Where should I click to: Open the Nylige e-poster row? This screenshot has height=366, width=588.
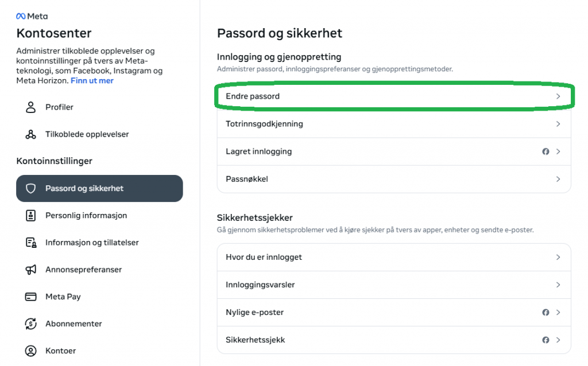394,313
